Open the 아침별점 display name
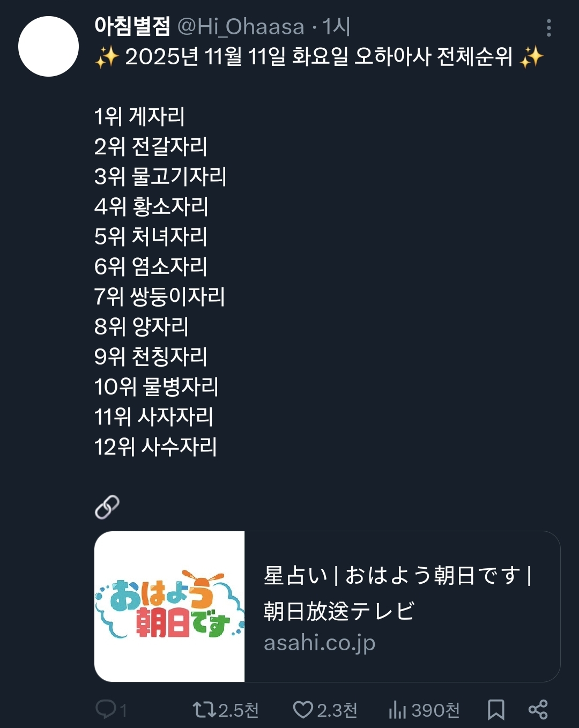The width and height of the screenshot is (579, 728). [x=132, y=26]
